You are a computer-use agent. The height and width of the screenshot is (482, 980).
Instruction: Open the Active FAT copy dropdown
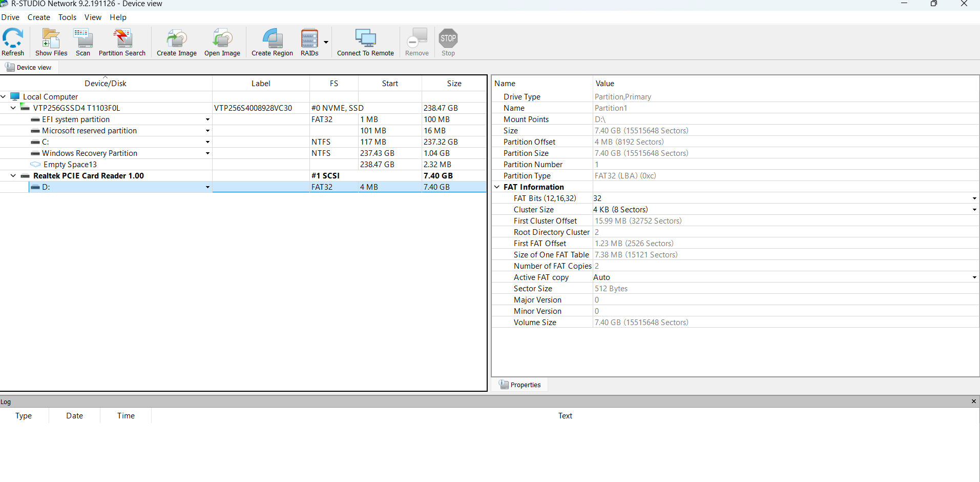point(974,277)
